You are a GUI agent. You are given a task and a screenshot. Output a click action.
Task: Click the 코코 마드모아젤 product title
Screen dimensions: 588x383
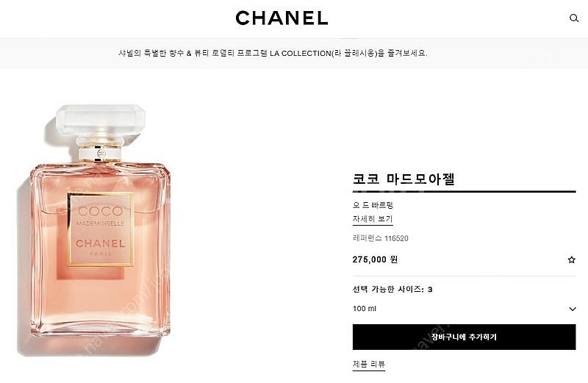(x=404, y=179)
